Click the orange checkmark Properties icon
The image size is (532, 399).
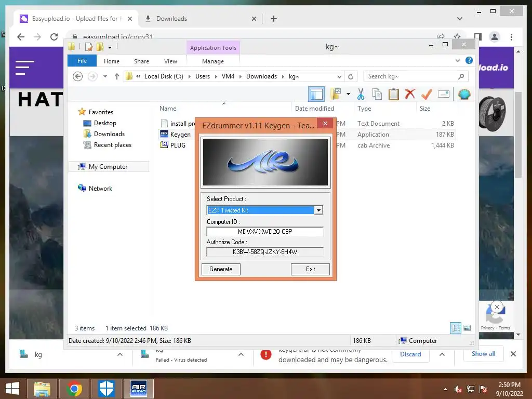coord(427,94)
